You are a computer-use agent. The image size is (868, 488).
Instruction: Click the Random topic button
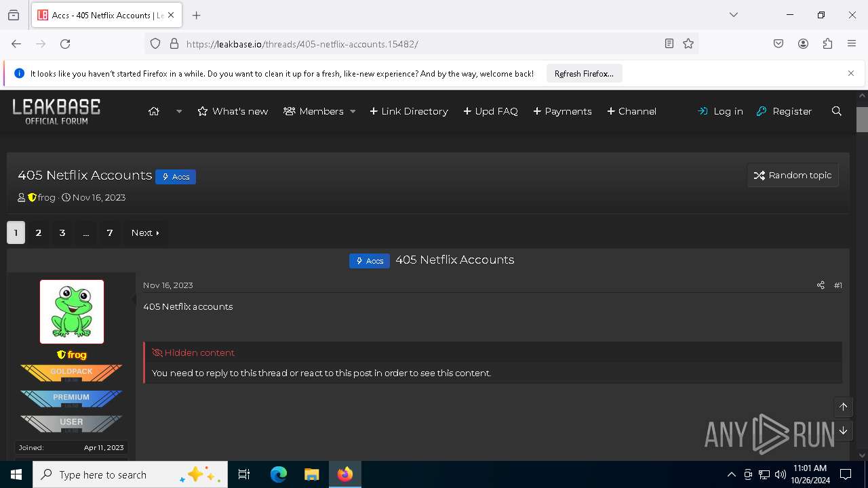(x=793, y=175)
